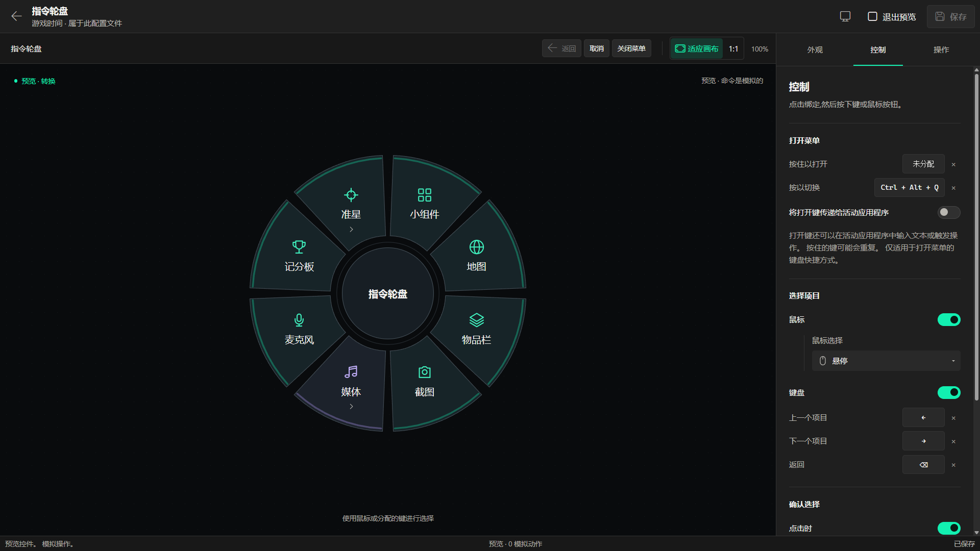Viewport: 980px width, 551px height.
Task: Select the 截图 camera icon on wheel
Action: click(x=424, y=372)
